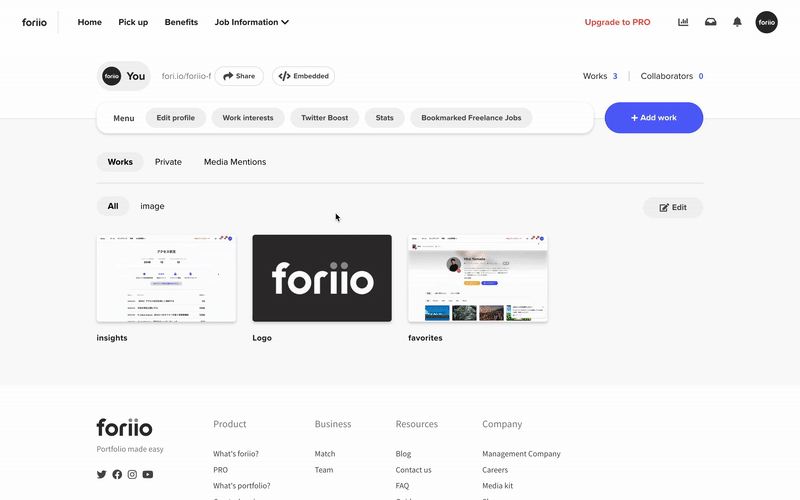Open foriio Facebook page icon
Viewport: 800px width, 500px height.
coord(117,474)
